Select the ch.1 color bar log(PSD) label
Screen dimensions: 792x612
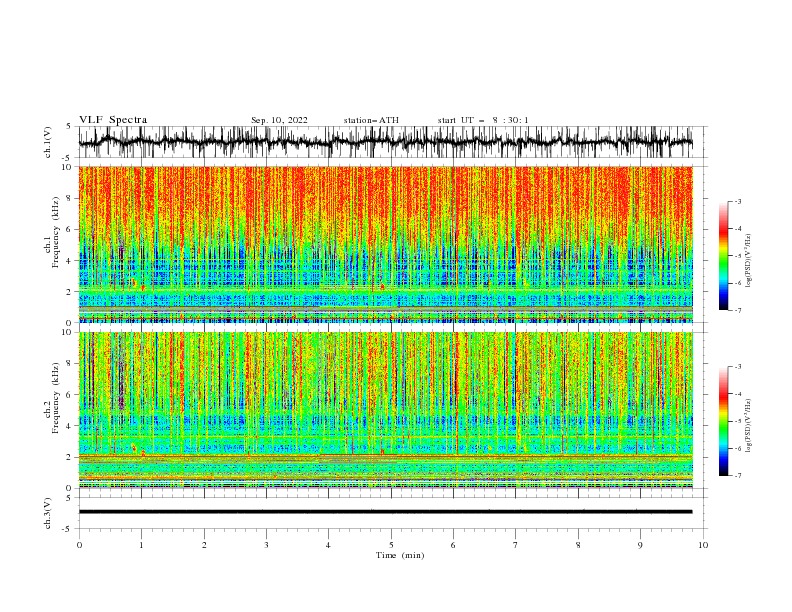(749, 261)
